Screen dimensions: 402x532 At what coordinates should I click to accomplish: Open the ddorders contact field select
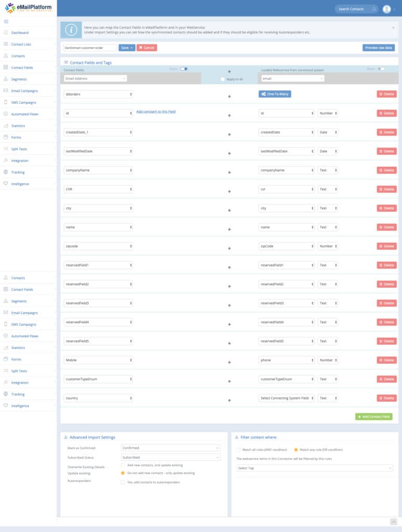click(x=98, y=95)
